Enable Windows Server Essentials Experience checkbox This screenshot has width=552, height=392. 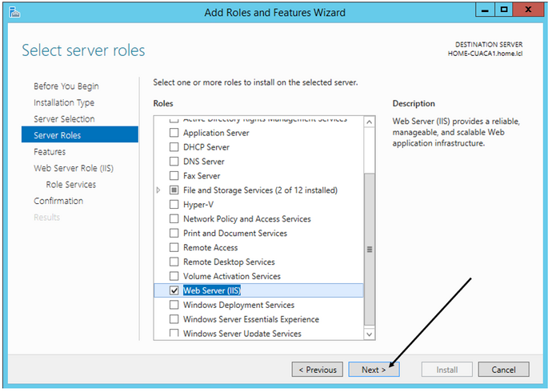tap(174, 319)
